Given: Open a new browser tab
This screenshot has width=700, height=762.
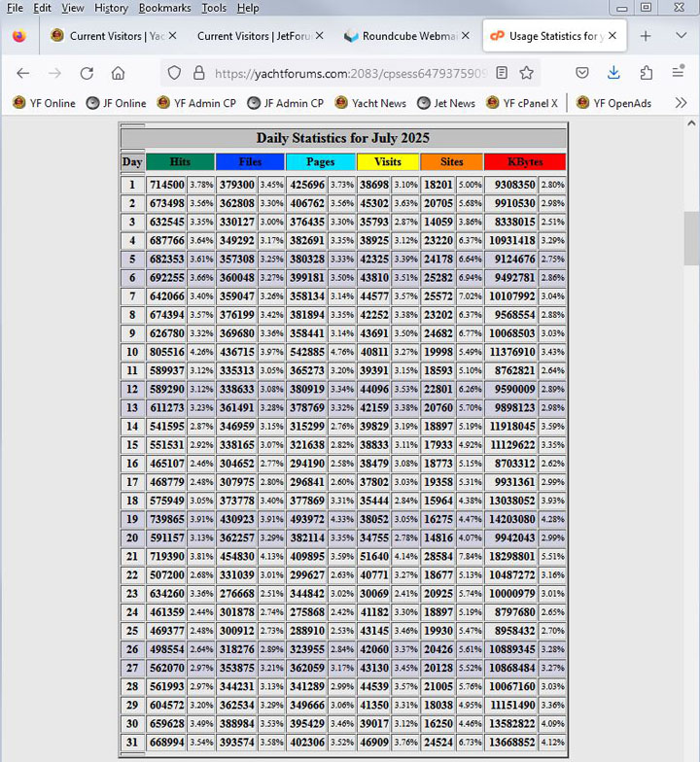Looking at the screenshot, I should click(646, 36).
